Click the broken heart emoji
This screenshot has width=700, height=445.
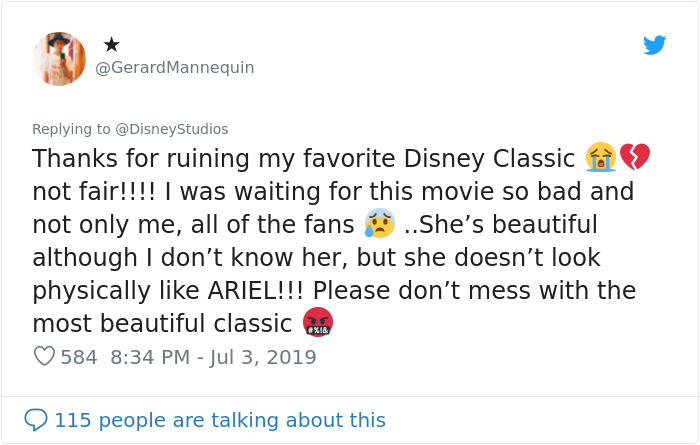pos(635,157)
